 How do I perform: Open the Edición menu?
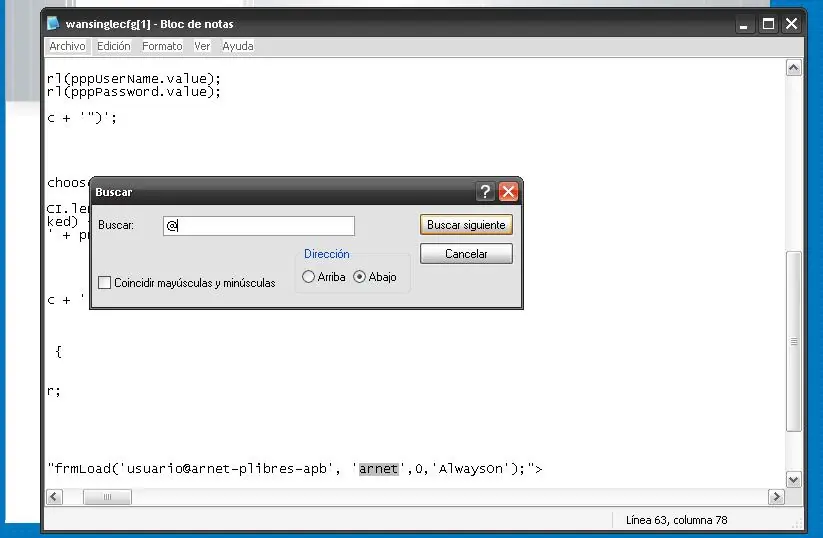click(x=113, y=46)
